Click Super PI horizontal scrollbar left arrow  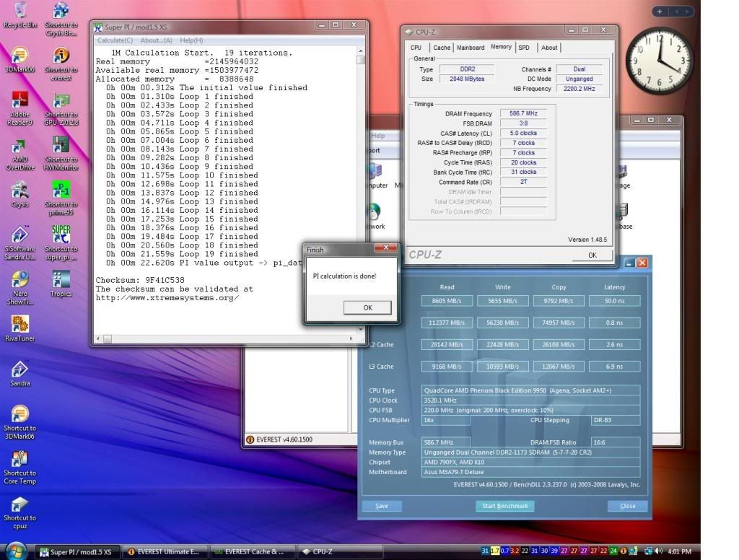pos(98,338)
